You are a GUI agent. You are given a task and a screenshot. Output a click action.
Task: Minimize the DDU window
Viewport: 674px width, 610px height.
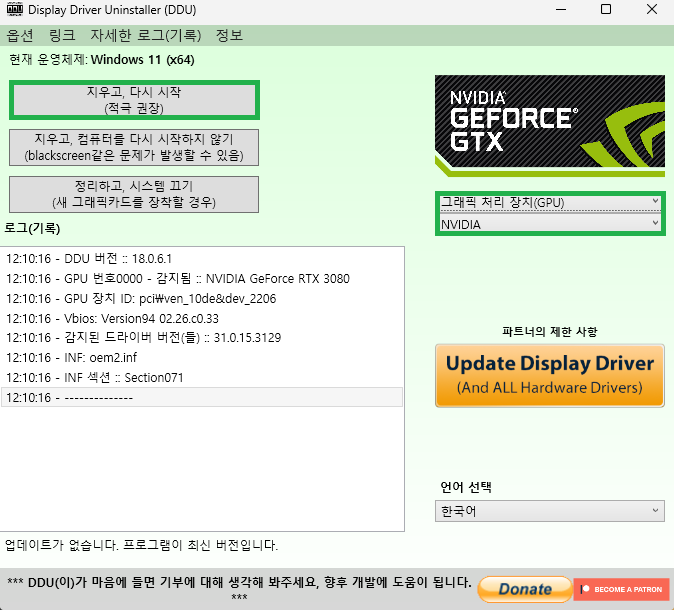[561, 9]
